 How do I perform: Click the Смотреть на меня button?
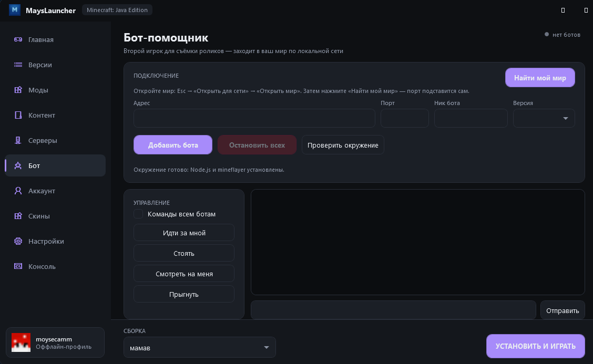(x=184, y=273)
